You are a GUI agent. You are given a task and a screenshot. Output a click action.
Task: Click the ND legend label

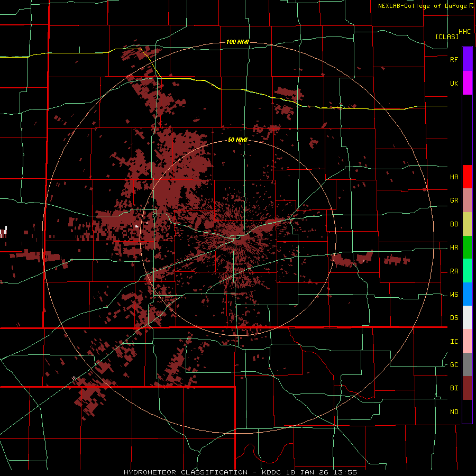[x=454, y=412]
